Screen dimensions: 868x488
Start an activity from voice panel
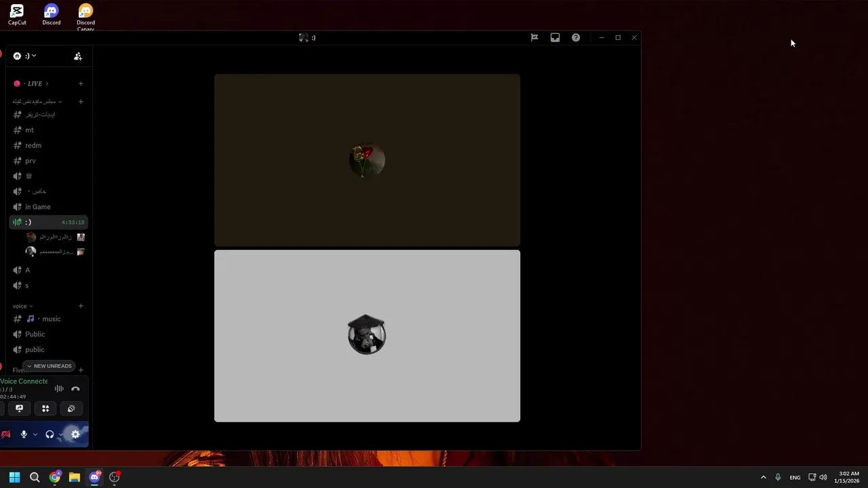(45, 408)
